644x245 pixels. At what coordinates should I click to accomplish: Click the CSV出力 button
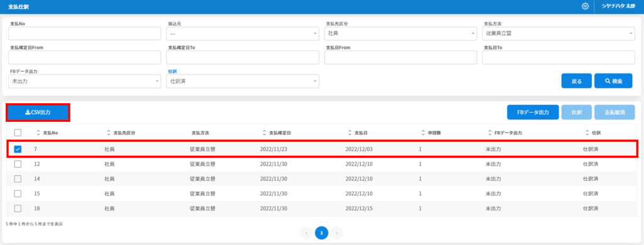click(38, 112)
